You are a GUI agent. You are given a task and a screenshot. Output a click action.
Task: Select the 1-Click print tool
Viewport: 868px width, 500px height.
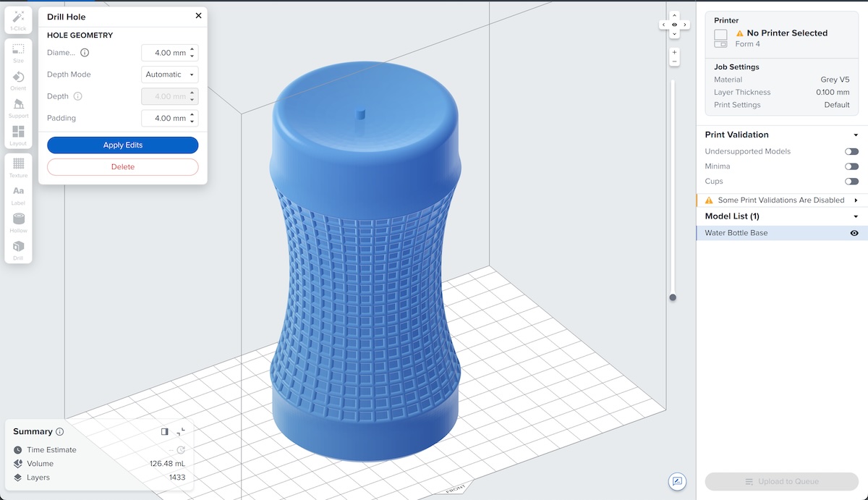(18, 20)
